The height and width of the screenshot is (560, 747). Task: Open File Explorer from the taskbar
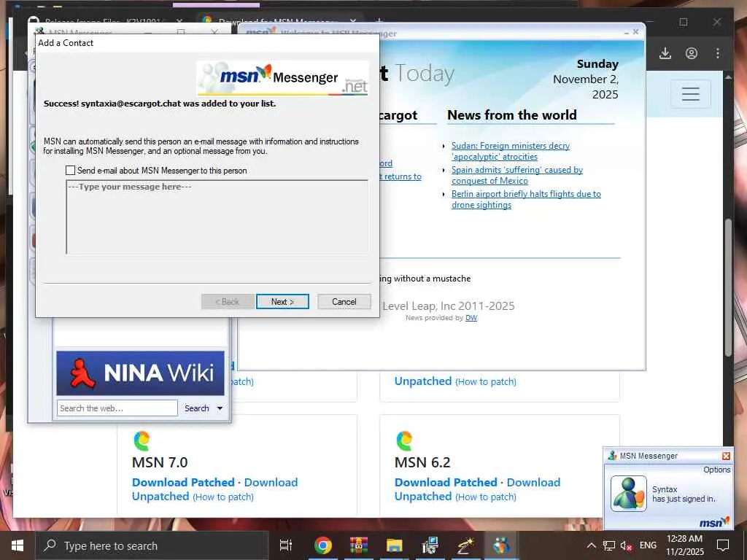(x=395, y=545)
